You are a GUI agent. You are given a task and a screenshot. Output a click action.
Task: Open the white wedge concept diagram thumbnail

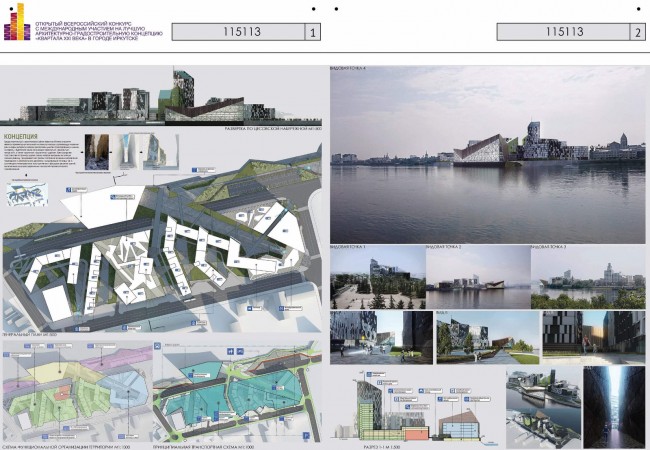128,151
